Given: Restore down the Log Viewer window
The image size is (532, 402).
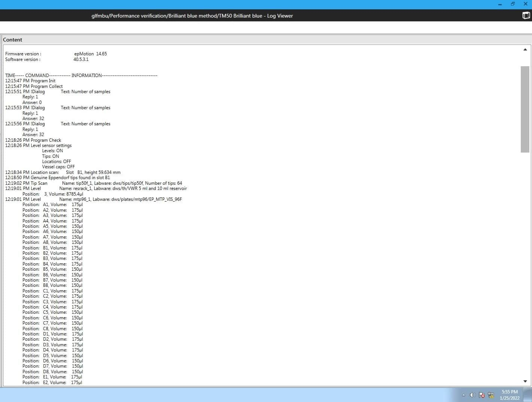Looking at the screenshot, I should (513, 4).
